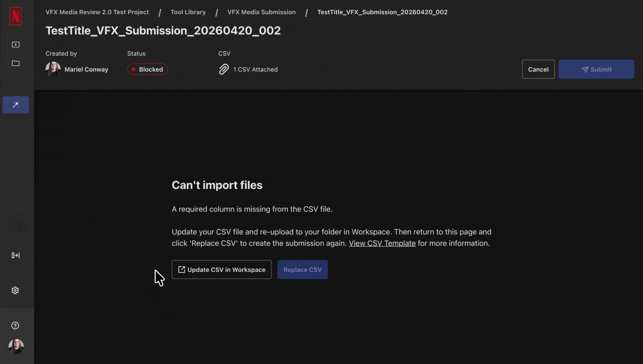Open the View CSV Template link
Image resolution: width=643 pixels, height=364 pixels.
coord(382,243)
